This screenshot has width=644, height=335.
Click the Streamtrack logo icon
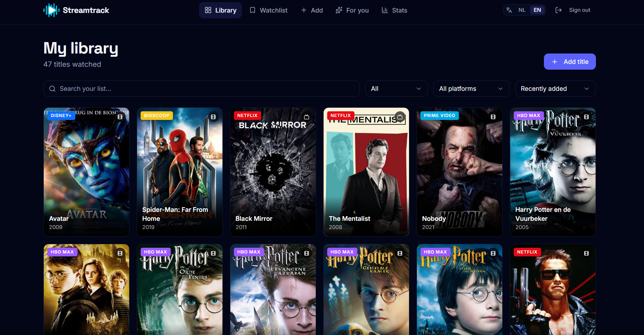(x=51, y=10)
